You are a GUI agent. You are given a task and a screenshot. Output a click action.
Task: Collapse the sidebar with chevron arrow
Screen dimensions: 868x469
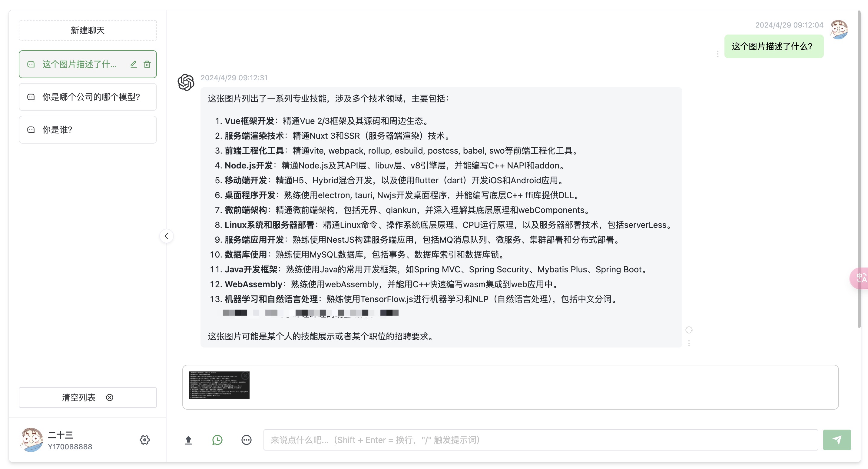(167, 236)
